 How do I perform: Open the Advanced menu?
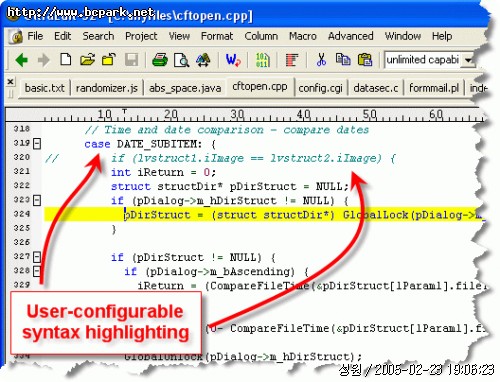350,36
